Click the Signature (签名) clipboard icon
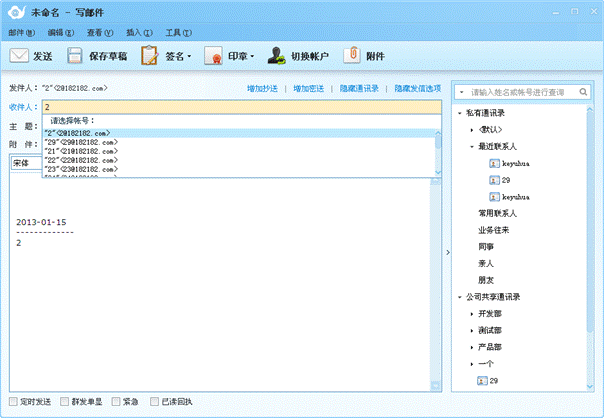The image size is (604, 418). tap(149, 56)
